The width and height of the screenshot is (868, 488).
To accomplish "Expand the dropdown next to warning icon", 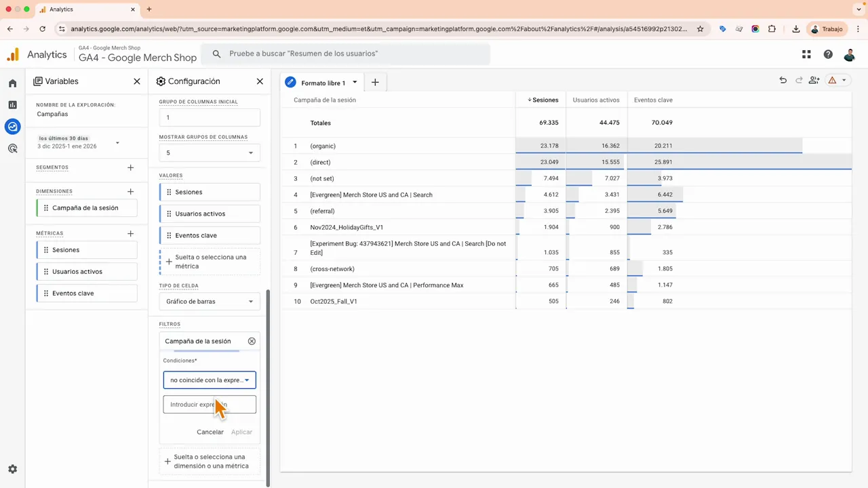I will point(844,81).
